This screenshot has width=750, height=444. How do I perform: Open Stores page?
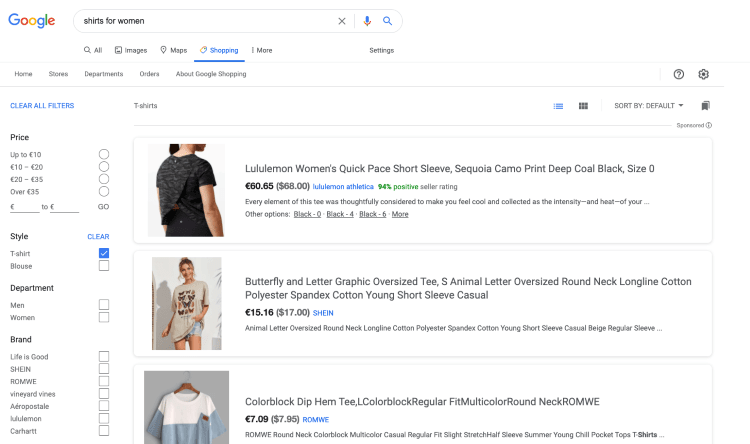(58, 74)
